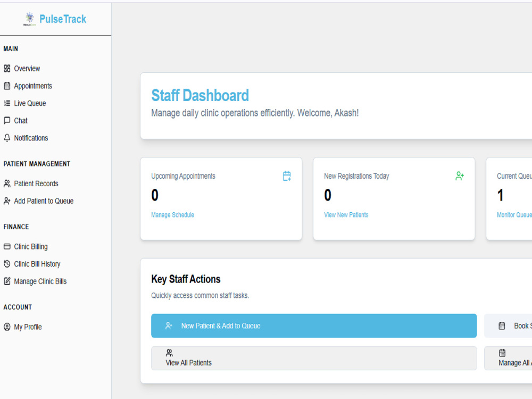Click the PATIENT MANAGEMENT section header
Viewport: 532px width, 399px height.
tap(37, 164)
